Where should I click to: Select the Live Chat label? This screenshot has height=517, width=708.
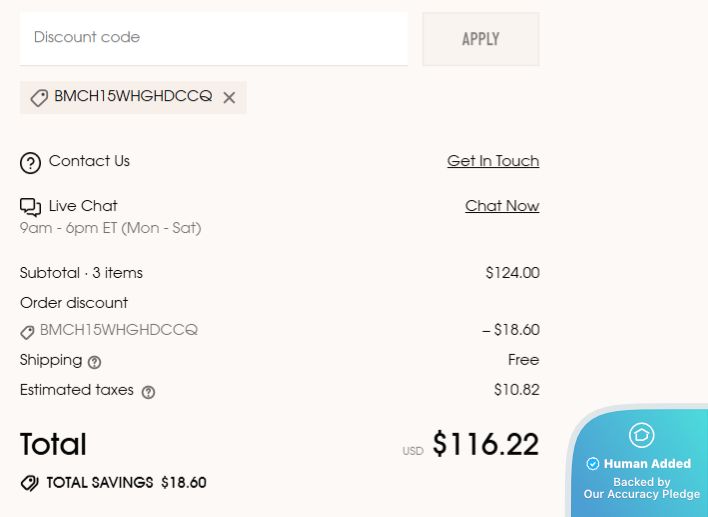[x=83, y=206]
